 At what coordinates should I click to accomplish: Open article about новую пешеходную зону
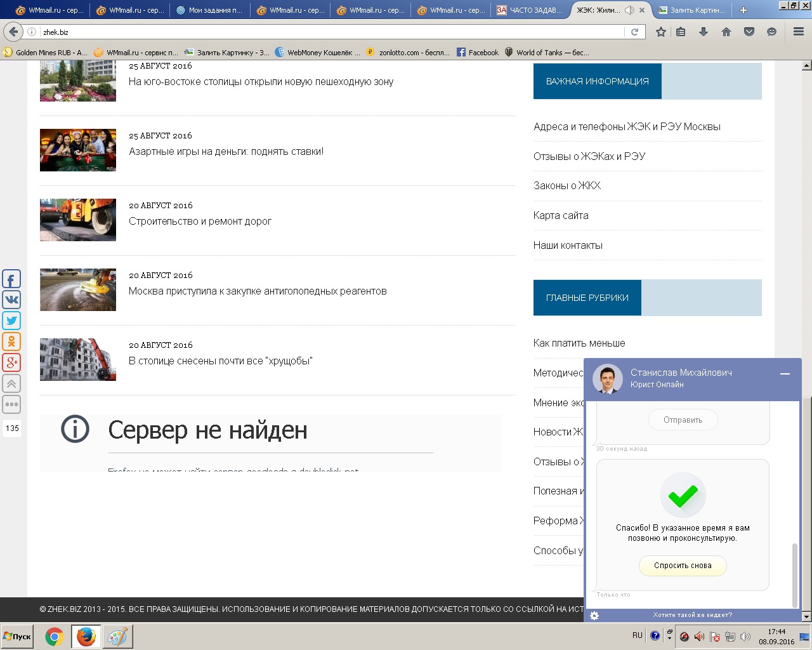[x=261, y=82]
